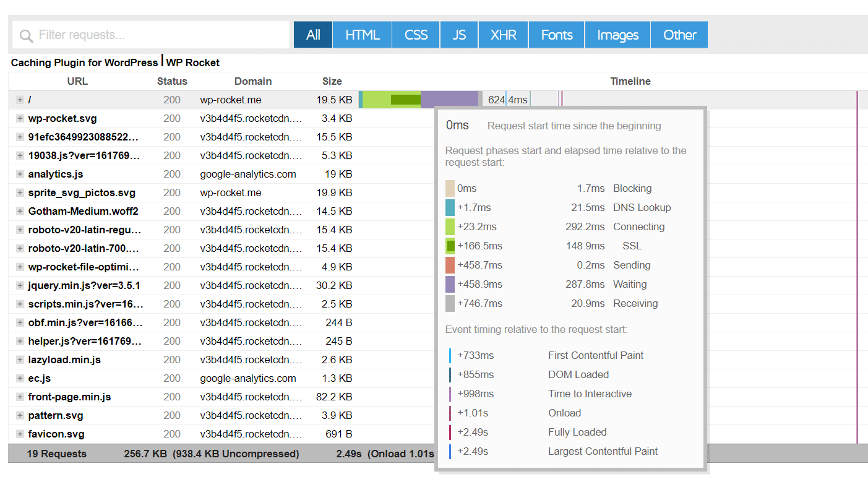Filter requests by JS

click(459, 35)
